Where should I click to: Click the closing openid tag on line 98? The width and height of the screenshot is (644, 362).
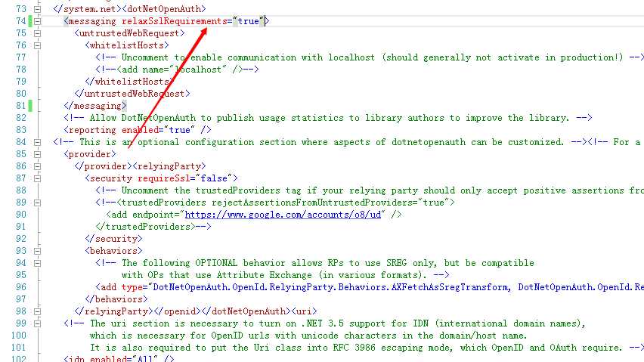(177, 311)
